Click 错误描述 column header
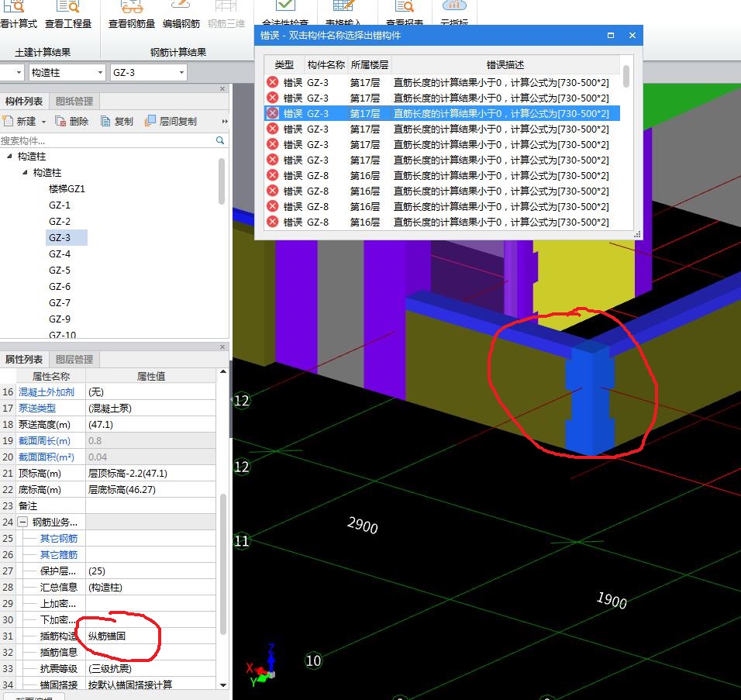This screenshot has width=741, height=700. click(505, 65)
